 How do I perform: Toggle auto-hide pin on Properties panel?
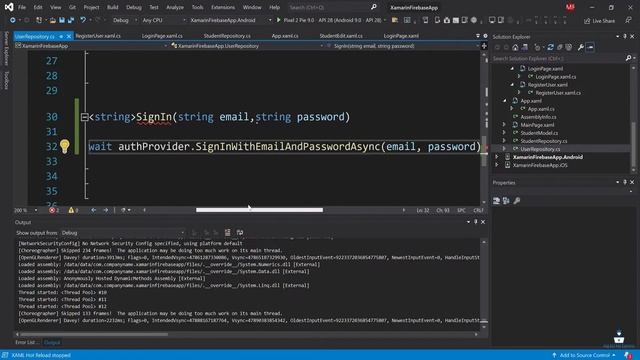pos(625,182)
